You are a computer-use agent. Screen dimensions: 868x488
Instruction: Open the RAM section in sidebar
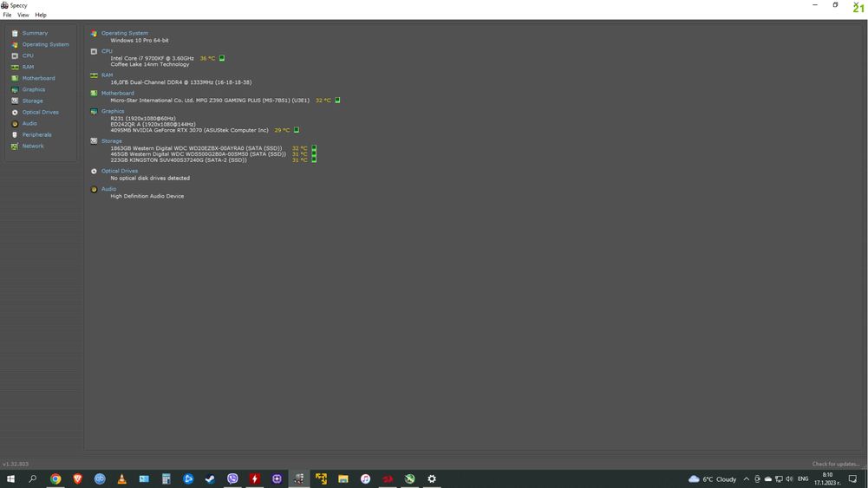[28, 67]
